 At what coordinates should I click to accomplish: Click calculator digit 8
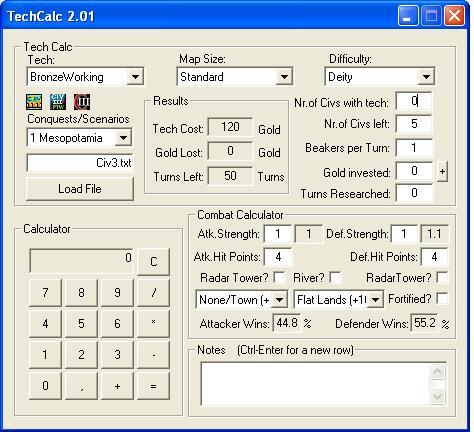pyautogui.click(x=81, y=293)
